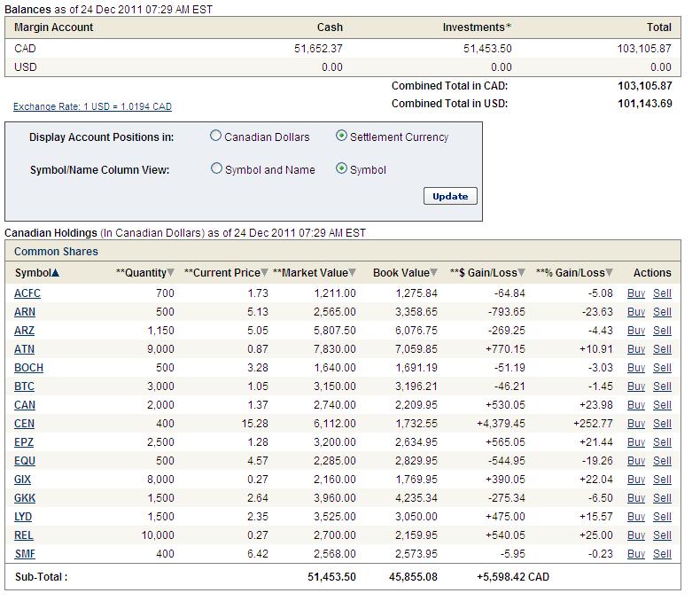Click Buy for the SMF holding

pyautogui.click(x=636, y=554)
